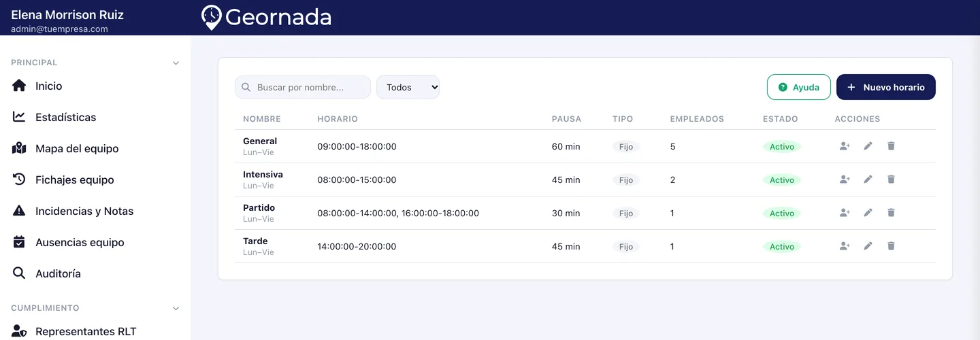Viewport: 980px width, 340px height.
Task: Collapse the CUMPLIMIENTO sidebar section
Action: tap(176, 308)
